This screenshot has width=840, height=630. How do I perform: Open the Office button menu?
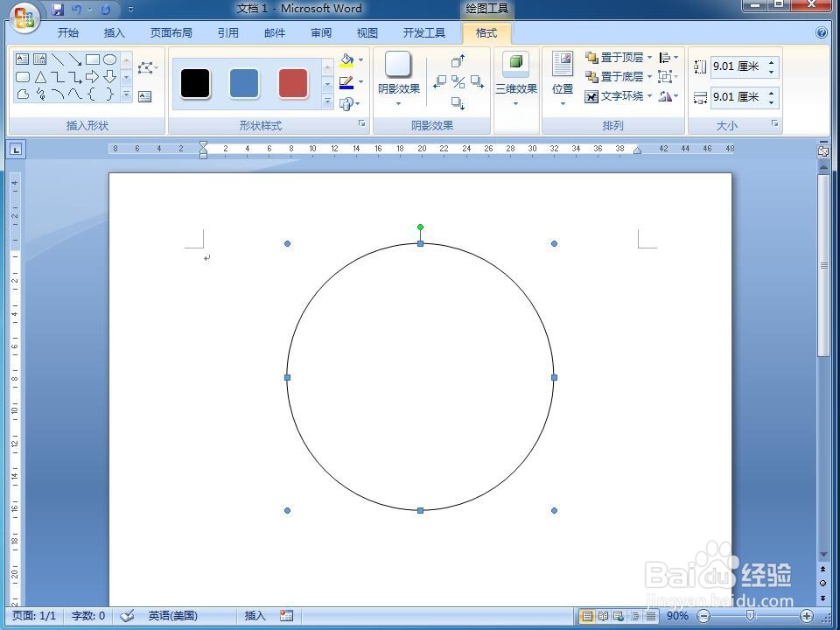tap(24, 17)
